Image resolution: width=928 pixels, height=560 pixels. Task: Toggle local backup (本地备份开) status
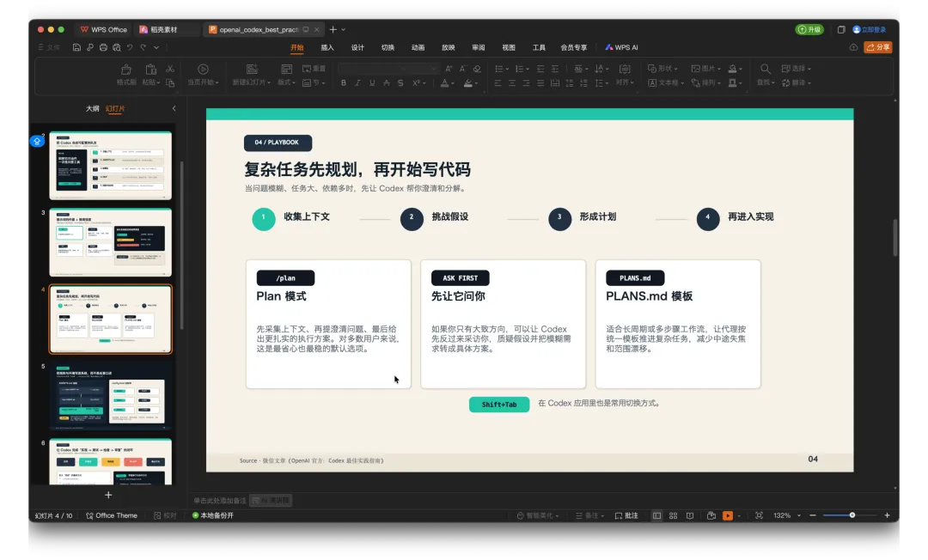213,515
